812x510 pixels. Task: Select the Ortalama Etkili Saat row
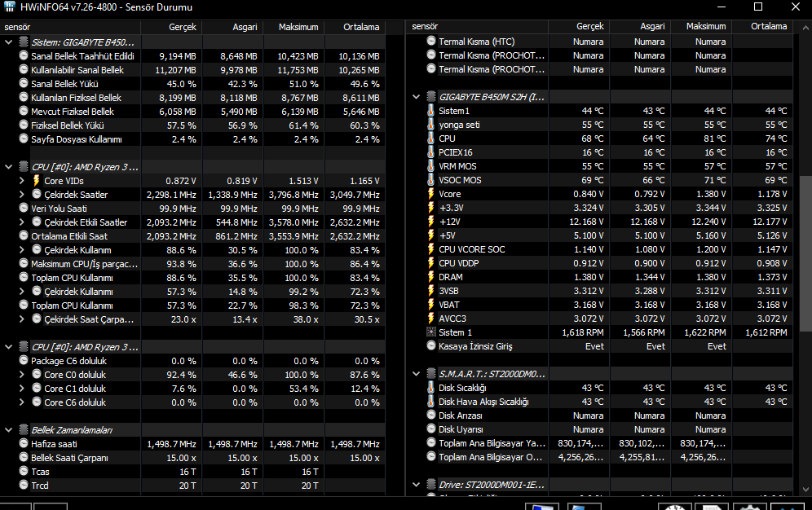coord(192,236)
